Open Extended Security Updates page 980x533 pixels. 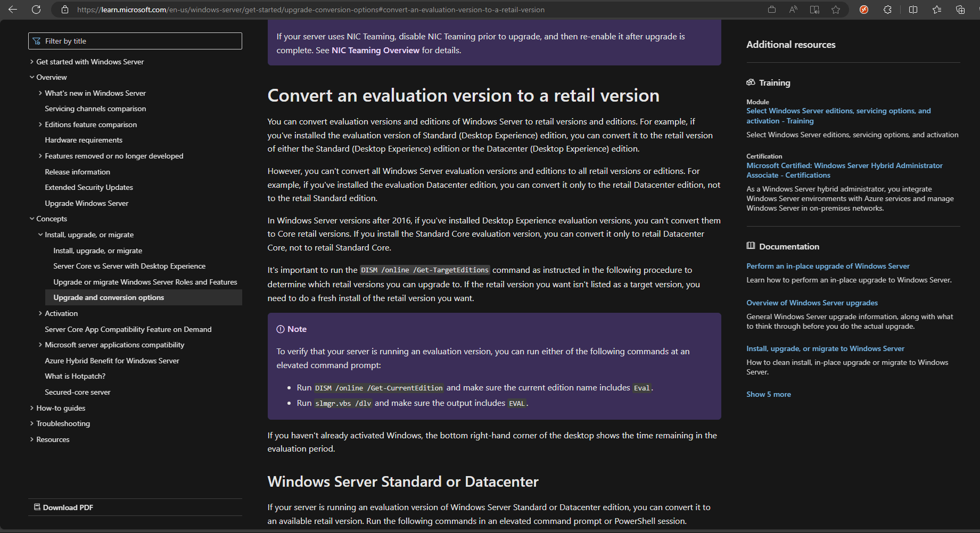pyautogui.click(x=89, y=187)
